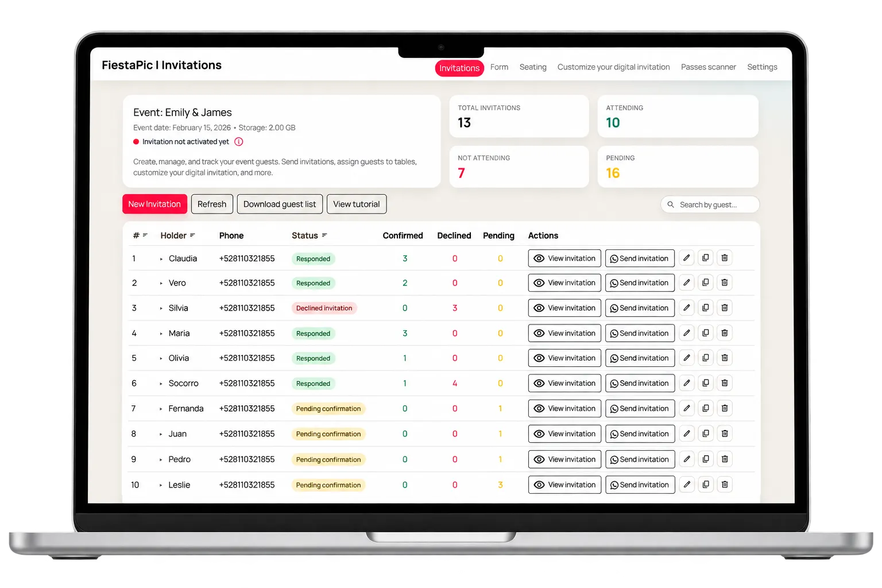Send invitation to Leslie
Image resolution: width=882 pixels, height=588 pixels.
point(640,485)
